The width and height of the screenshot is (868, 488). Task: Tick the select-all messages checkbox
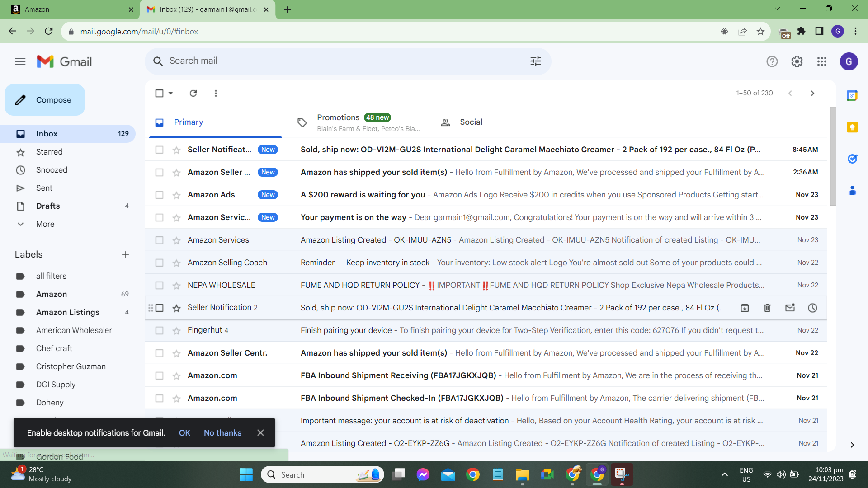(159, 93)
